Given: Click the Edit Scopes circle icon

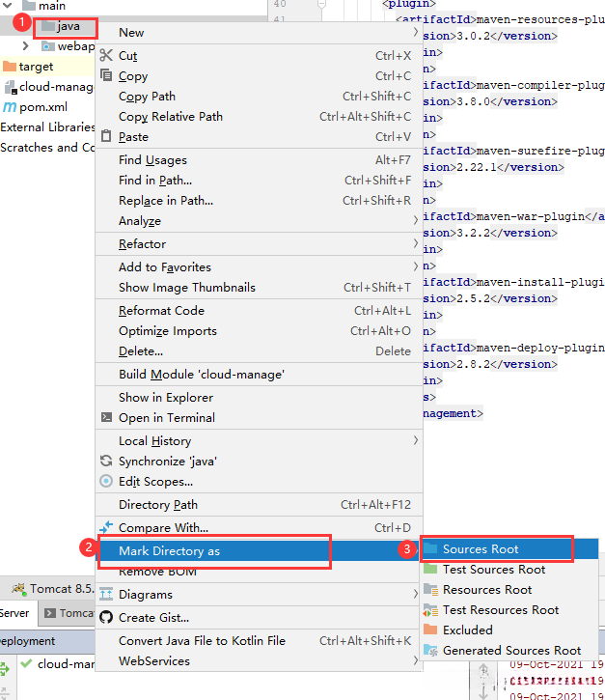Looking at the screenshot, I should (106, 481).
